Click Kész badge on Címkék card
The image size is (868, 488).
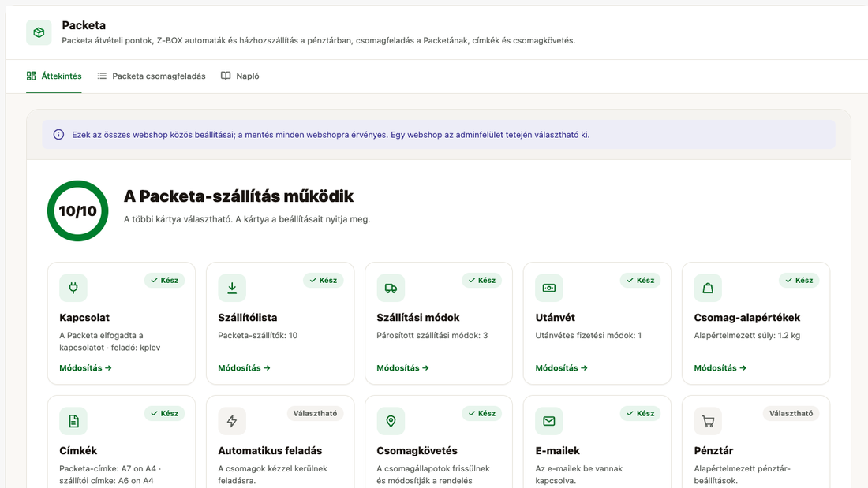164,413
